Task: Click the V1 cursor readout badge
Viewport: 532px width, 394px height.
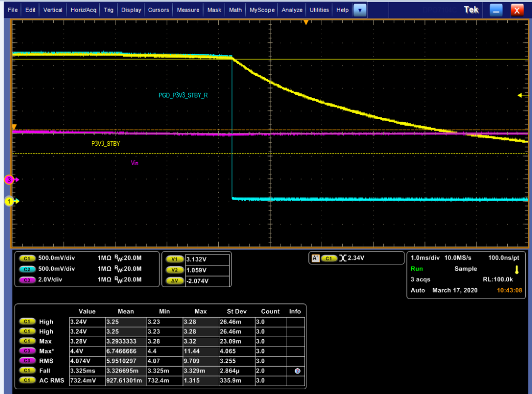Action: click(174, 259)
